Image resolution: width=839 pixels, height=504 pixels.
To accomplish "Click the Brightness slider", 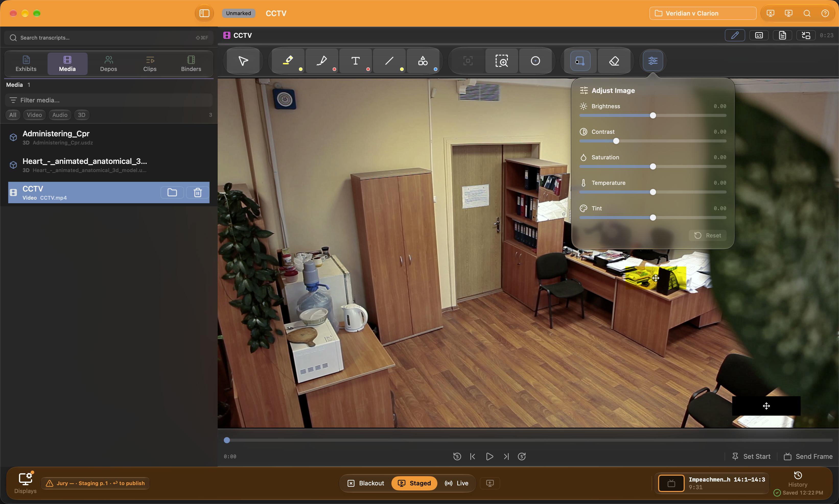I will pyautogui.click(x=652, y=115).
